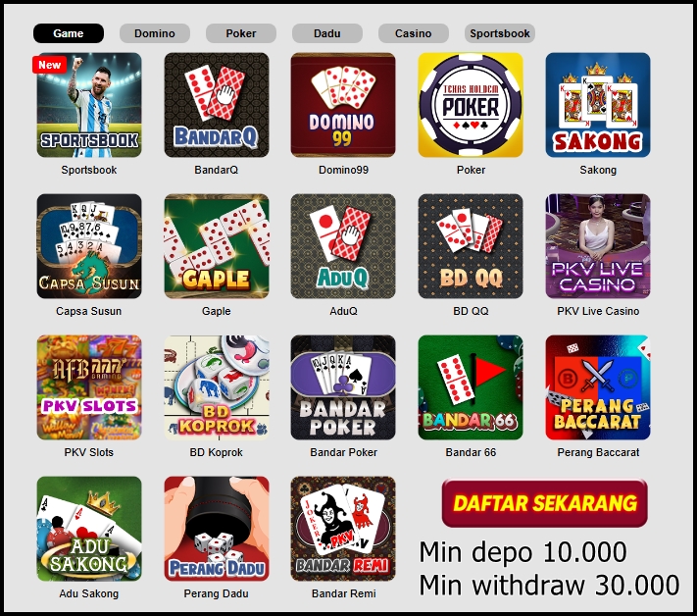Launch the BD Koprok dice icon

click(217, 387)
